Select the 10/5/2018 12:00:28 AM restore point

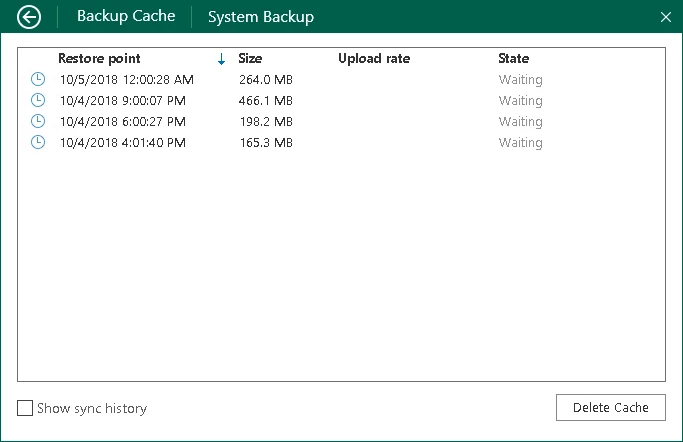[x=126, y=80]
